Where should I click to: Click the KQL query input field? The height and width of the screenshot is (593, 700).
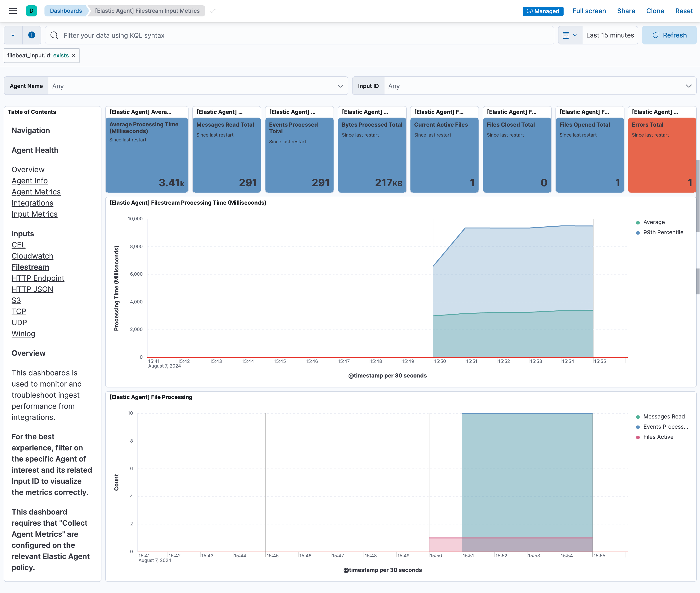[299, 35]
